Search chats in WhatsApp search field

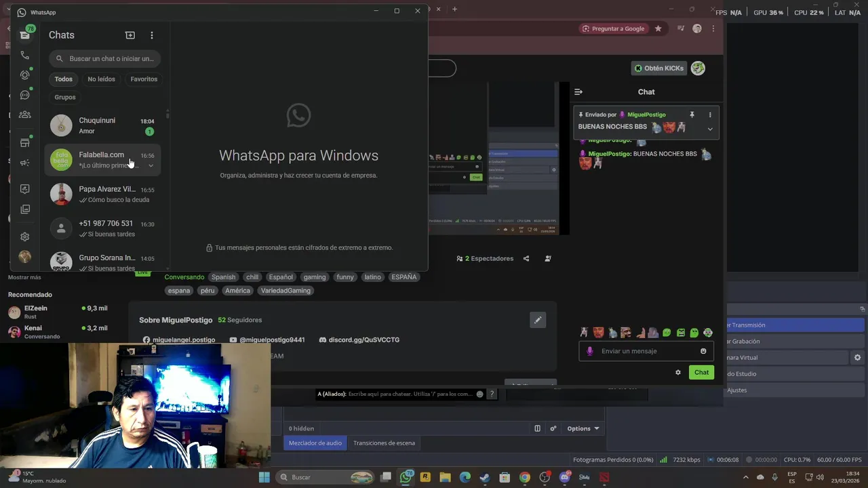[104, 59]
